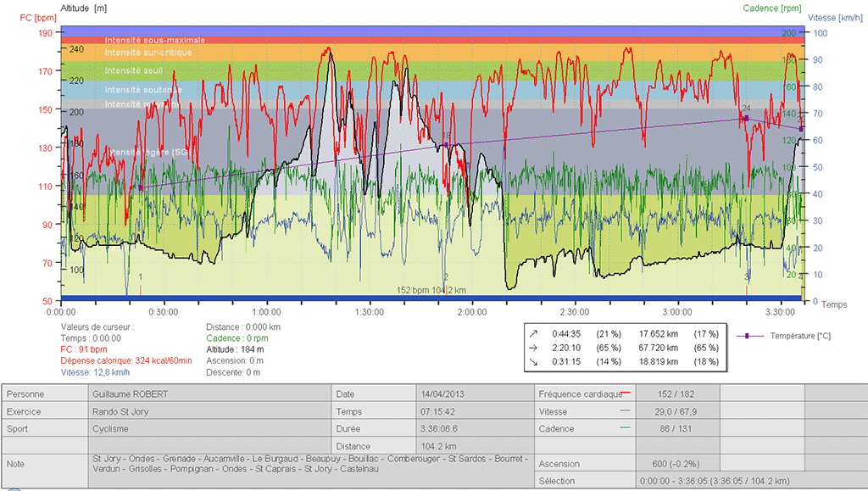
Task: Click the '14/04/2013' date cell
Action: pyautogui.click(x=475, y=394)
